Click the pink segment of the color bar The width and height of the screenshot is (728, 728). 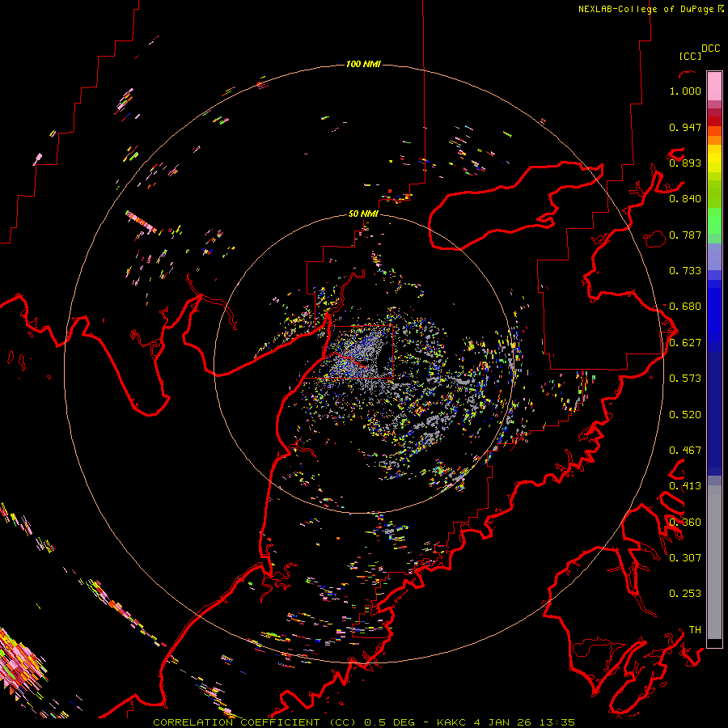(714, 86)
